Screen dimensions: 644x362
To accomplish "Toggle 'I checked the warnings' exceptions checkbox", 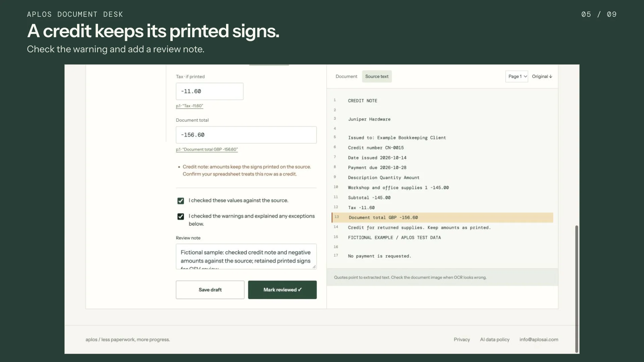I will (x=180, y=217).
